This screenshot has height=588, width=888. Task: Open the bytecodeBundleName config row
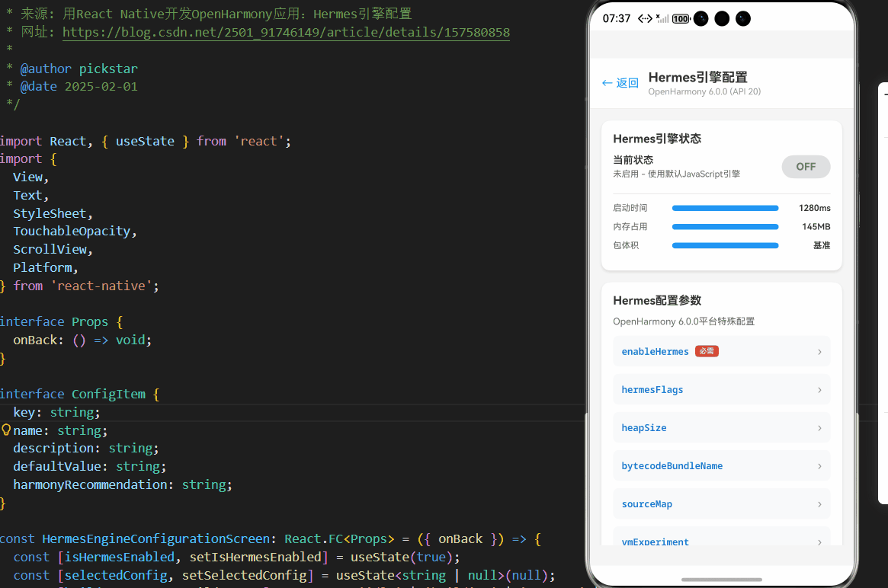point(722,466)
